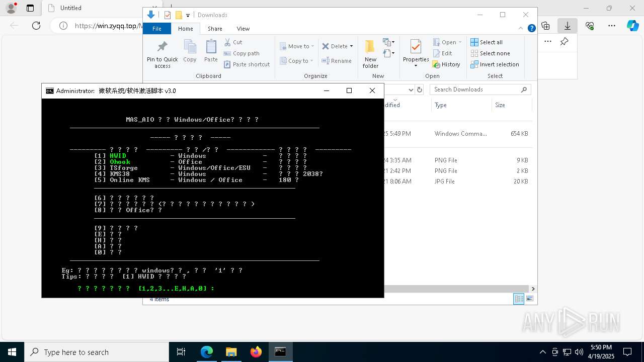
Task: Collapse the Explorer ribbon with the chevron
Action: (x=521, y=29)
